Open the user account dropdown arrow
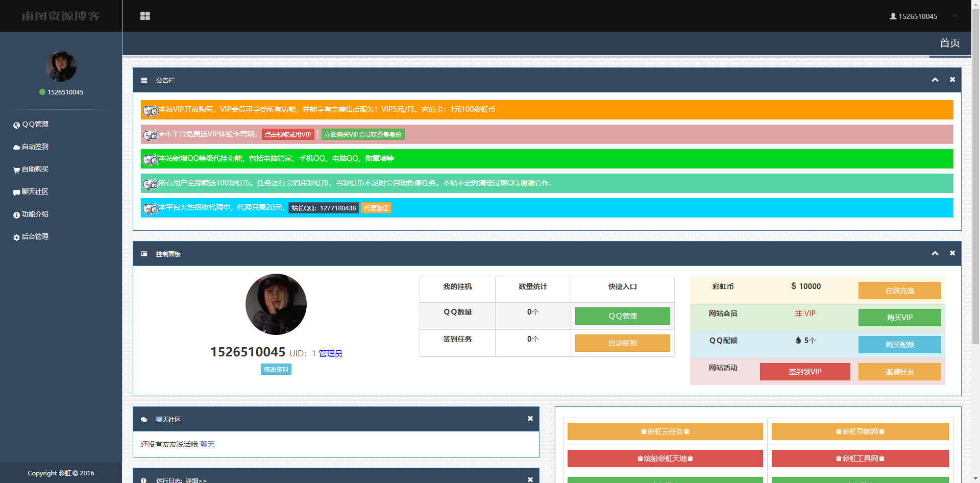 click(954, 16)
